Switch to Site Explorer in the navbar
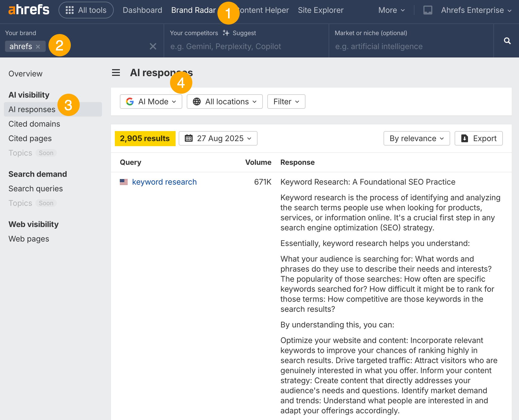The width and height of the screenshot is (519, 420). [321, 10]
